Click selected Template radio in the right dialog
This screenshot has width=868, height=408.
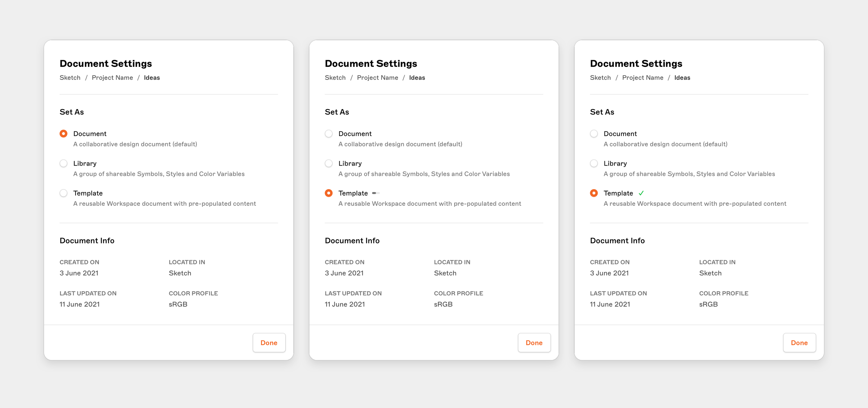pos(594,193)
